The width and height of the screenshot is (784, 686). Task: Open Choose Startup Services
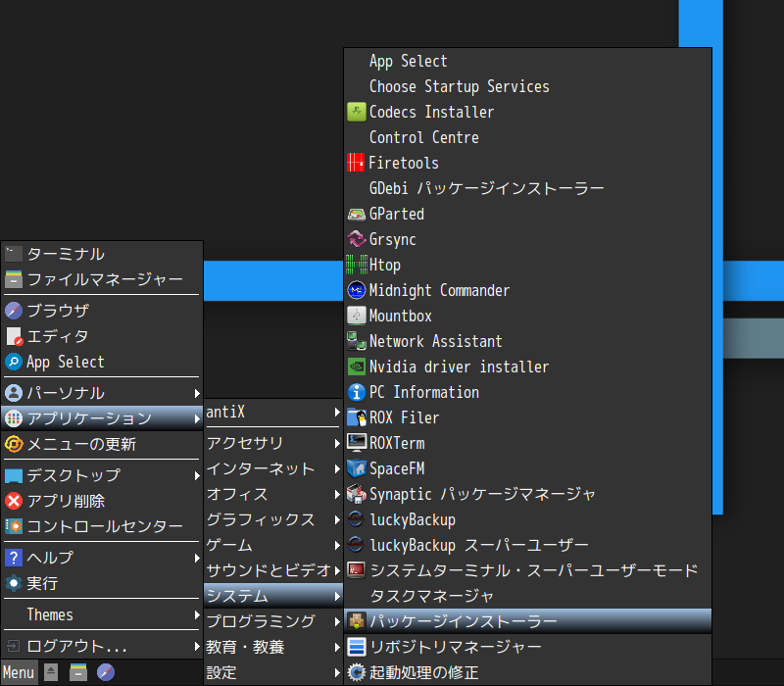click(x=527, y=86)
